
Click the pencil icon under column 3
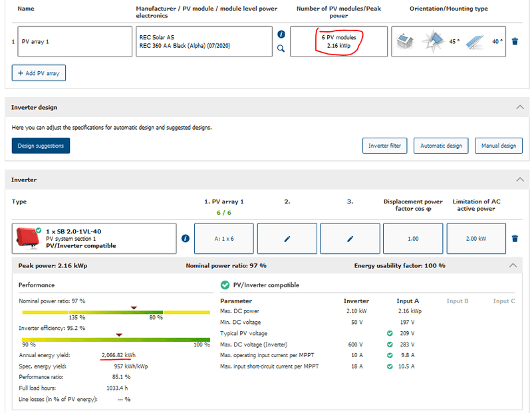350,239
